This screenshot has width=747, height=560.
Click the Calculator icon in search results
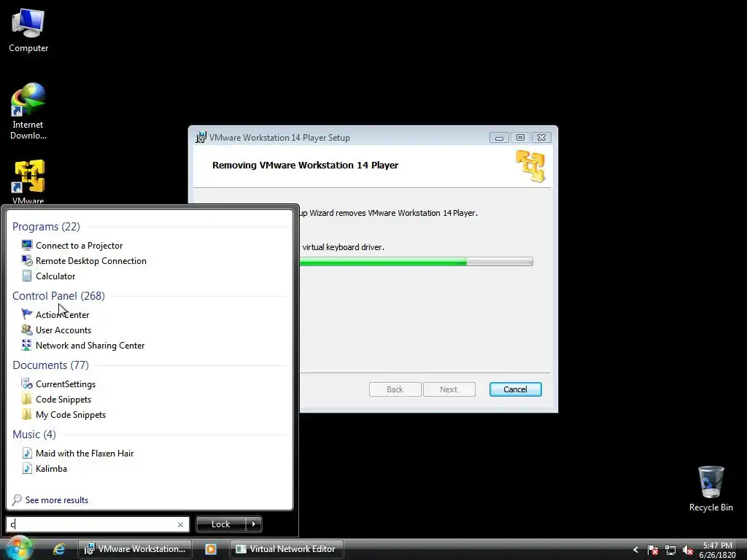point(27,276)
